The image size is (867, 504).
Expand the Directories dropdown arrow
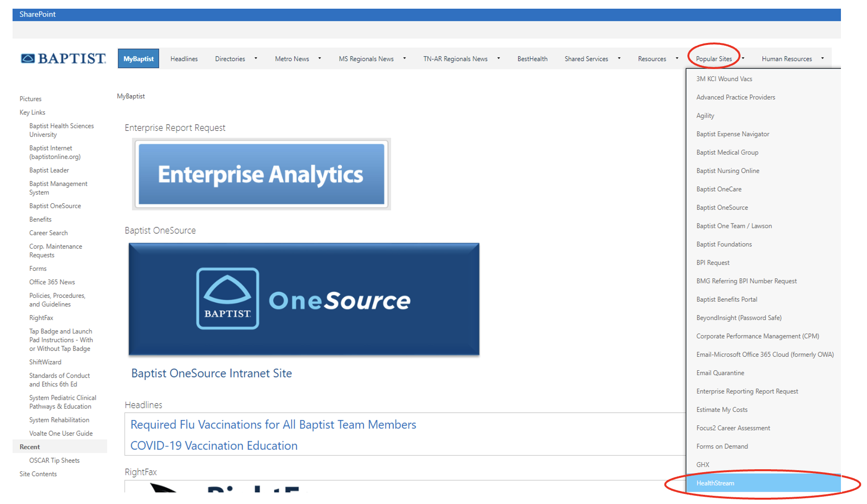256,58
